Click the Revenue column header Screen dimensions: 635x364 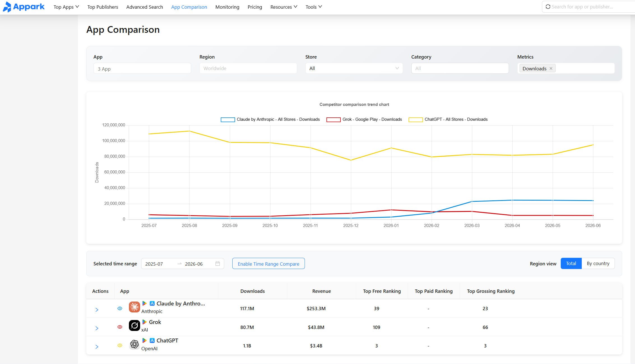click(x=321, y=291)
